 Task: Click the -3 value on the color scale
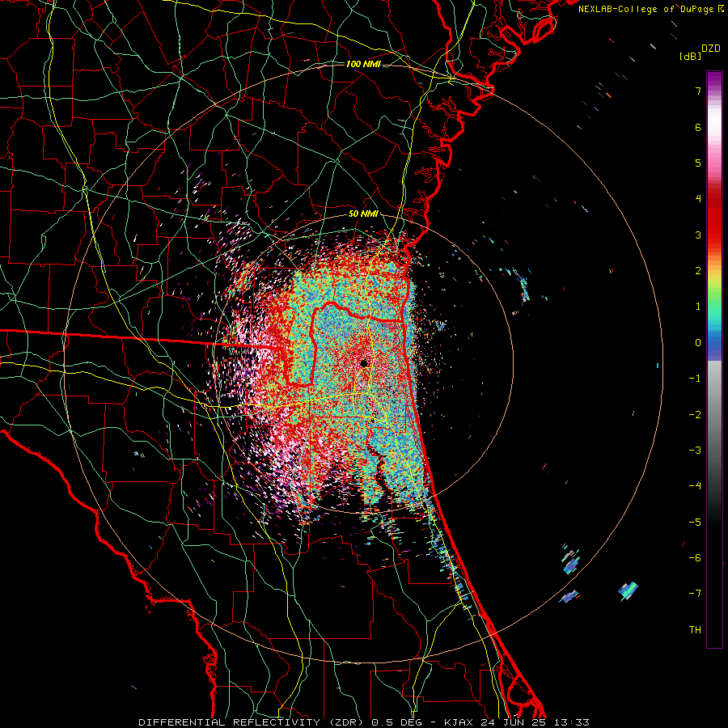click(x=695, y=451)
